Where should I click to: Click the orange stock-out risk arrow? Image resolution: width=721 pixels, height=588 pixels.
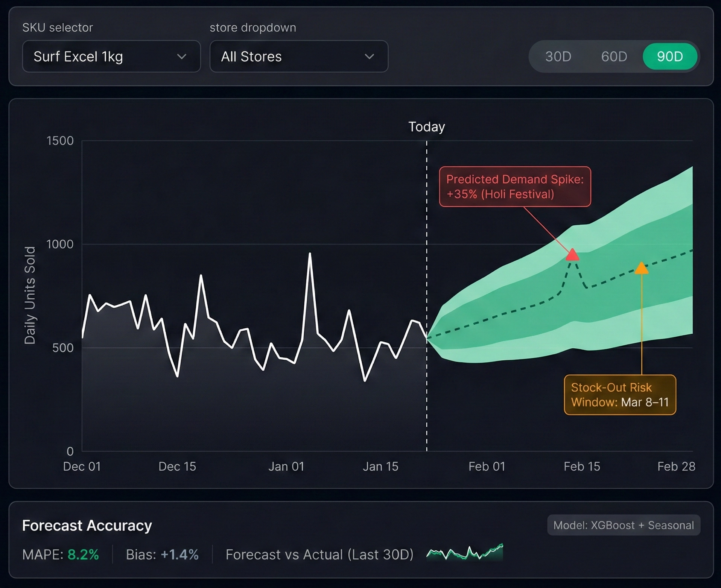point(641,268)
